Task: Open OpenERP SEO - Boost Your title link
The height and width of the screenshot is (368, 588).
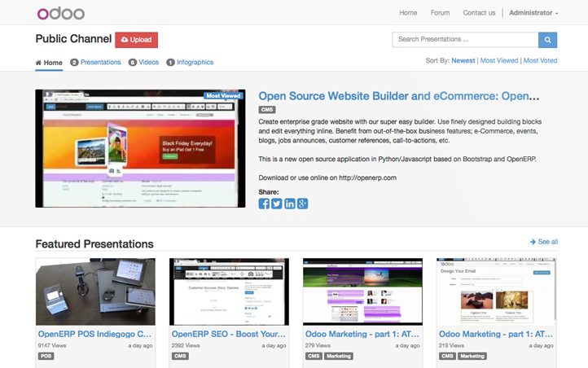Action: click(x=228, y=334)
